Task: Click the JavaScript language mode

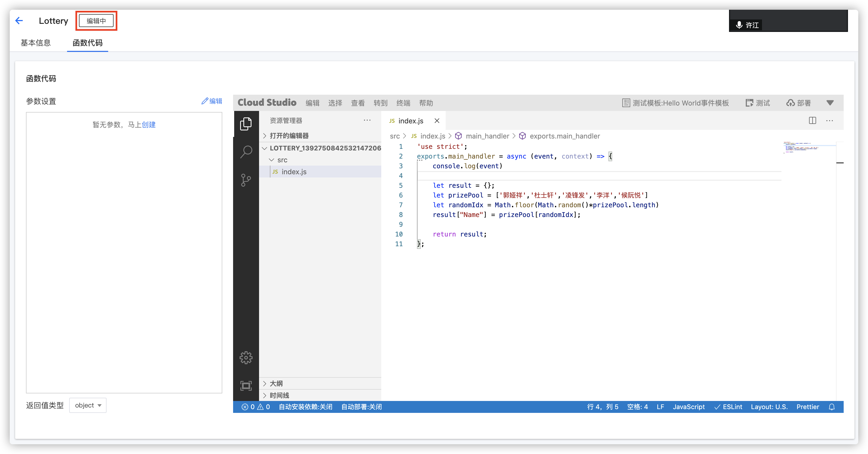Action: point(689,407)
